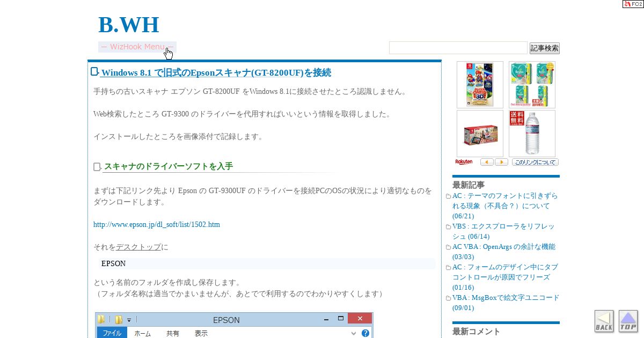644x338 pixels.
Task: Open the Windows 8.1 で旧式のEpsonスキャナ article title
Action: [x=216, y=72]
